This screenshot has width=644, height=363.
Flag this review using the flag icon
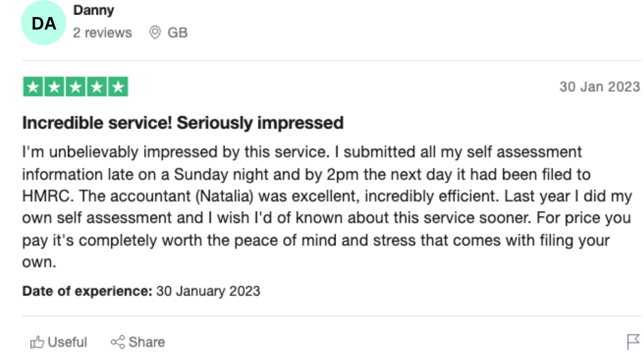634,342
